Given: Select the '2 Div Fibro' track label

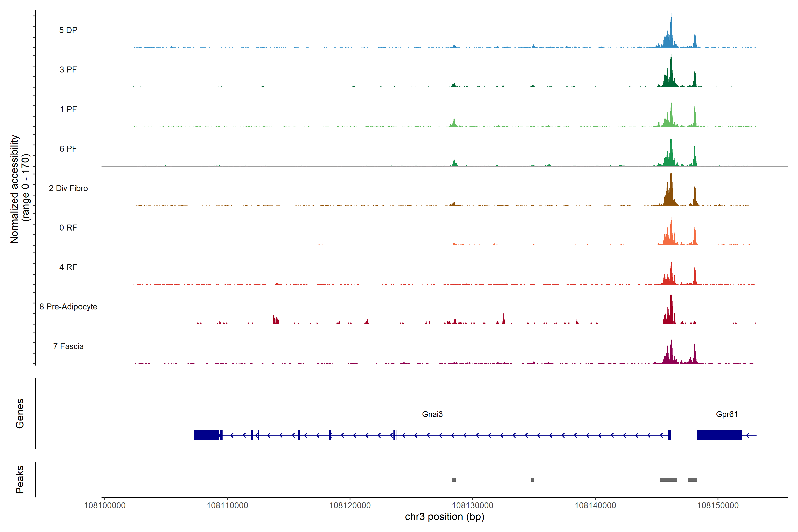Looking at the screenshot, I should (68, 188).
